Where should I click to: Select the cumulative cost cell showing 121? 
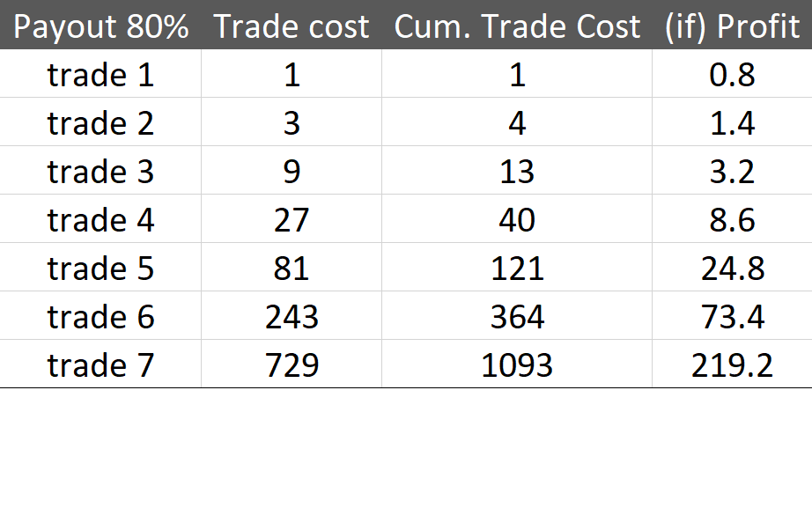coord(517,267)
